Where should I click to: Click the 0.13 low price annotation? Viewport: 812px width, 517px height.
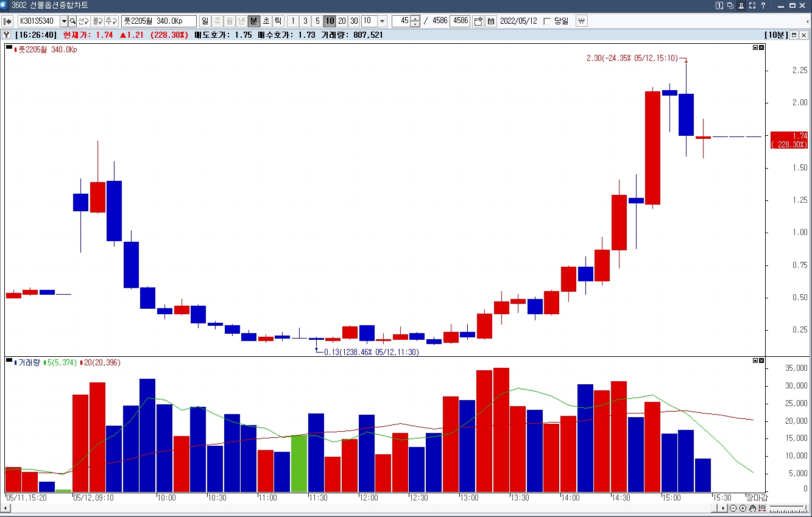[x=372, y=352]
